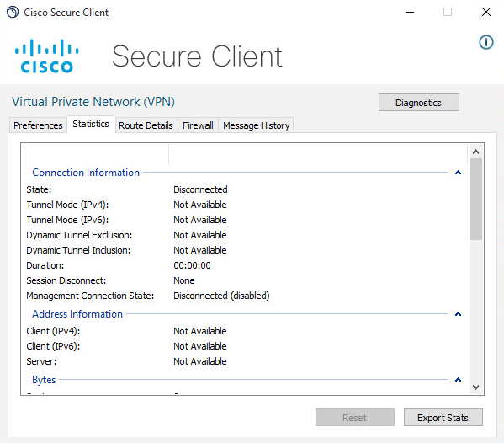Click the scrollbar down arrow
Viewport: 504px width, 443px height.
tap(475, 387)
